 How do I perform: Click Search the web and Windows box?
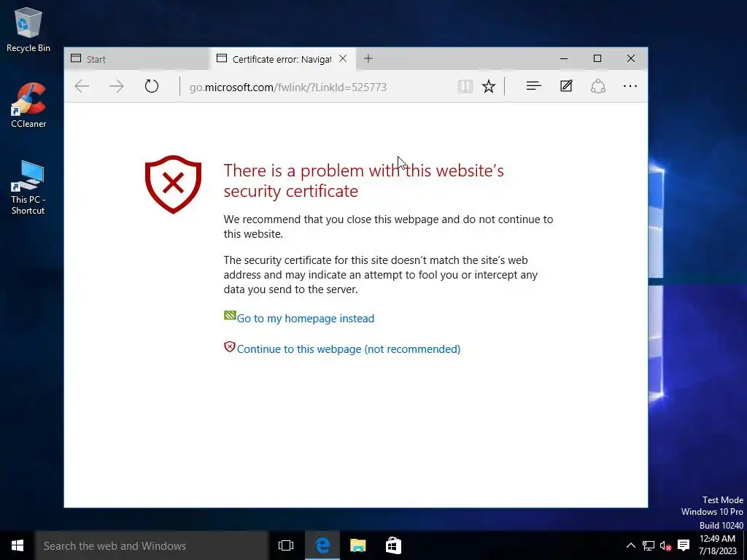[x=152, y=545]
